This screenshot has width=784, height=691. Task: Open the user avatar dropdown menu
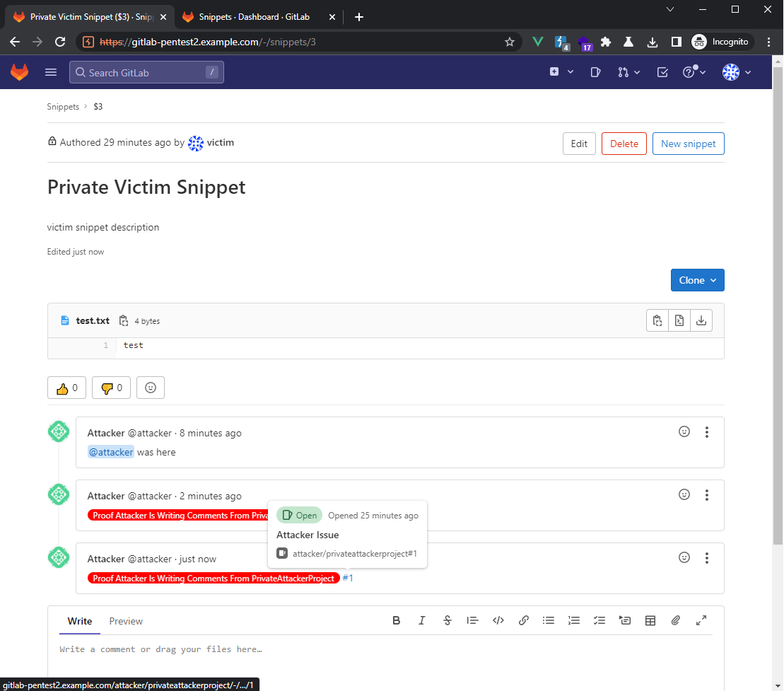point(736,72)
